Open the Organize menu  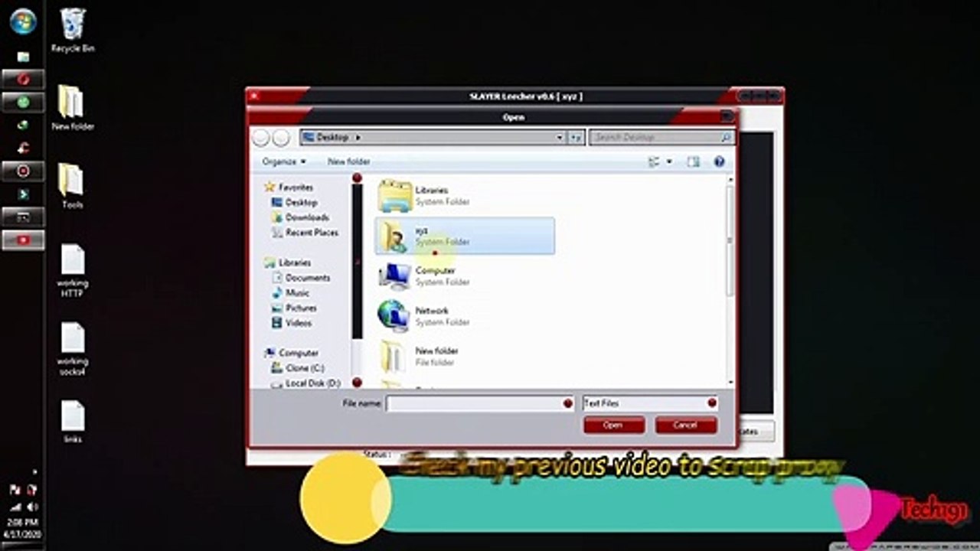[283, 161]
